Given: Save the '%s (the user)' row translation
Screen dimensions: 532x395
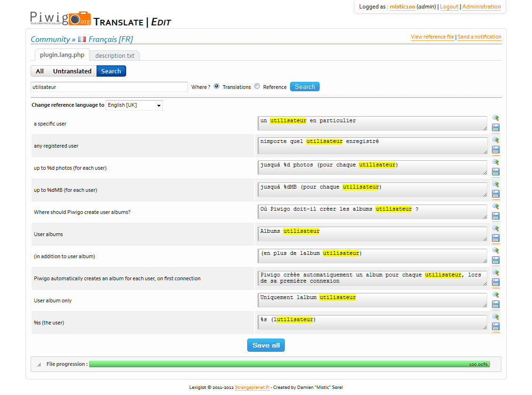Looking at the screenshot, I should (x=495, y=326).
